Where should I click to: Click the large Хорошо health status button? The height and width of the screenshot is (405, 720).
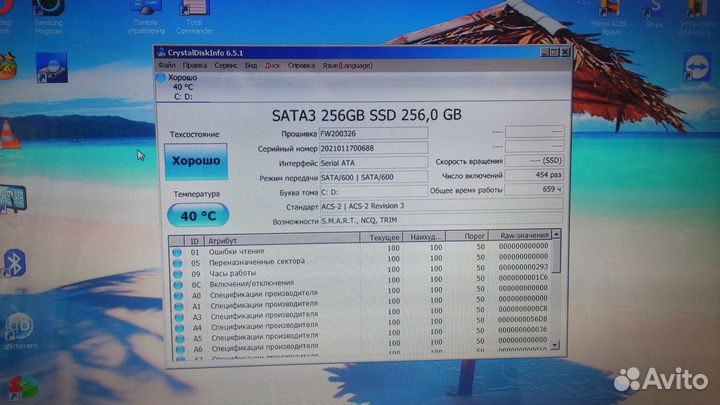tap(196, 161)
